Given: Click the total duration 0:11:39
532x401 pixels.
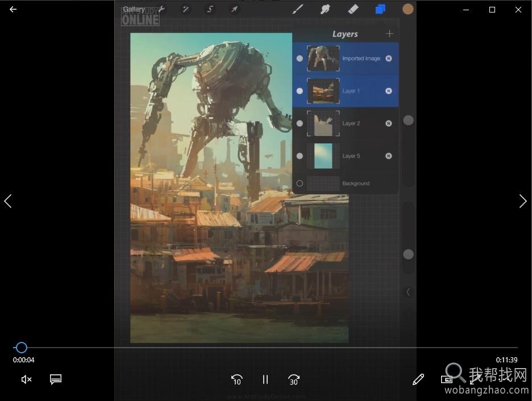Looking at the screenshot, I should coord(507,360).
